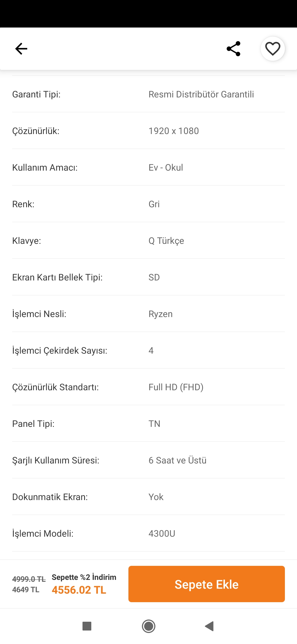The image size is (297, 644).
Task: Tap the Ekran Kartı Bellek Tipi label
Action: 57,277
